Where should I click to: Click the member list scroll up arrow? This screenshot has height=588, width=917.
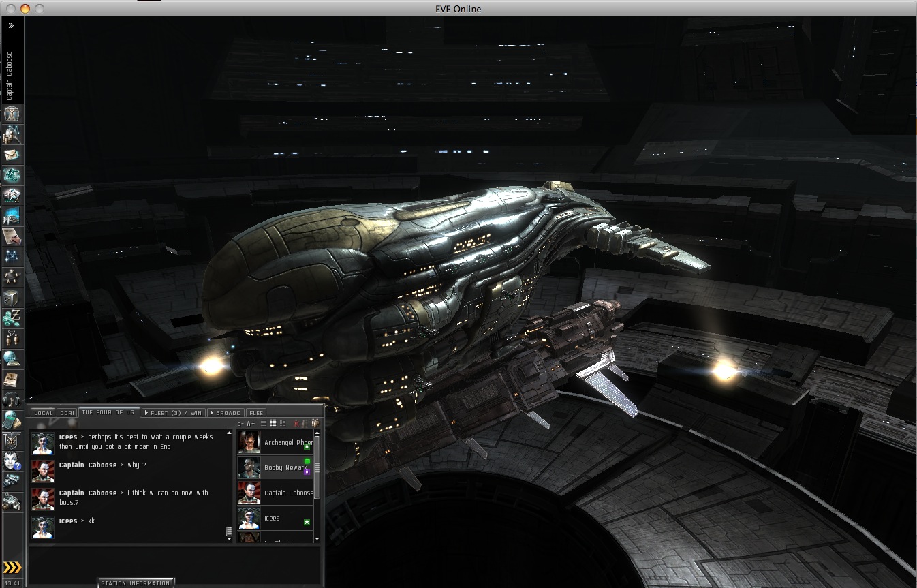pyautogui.click(x=316, y=433)
